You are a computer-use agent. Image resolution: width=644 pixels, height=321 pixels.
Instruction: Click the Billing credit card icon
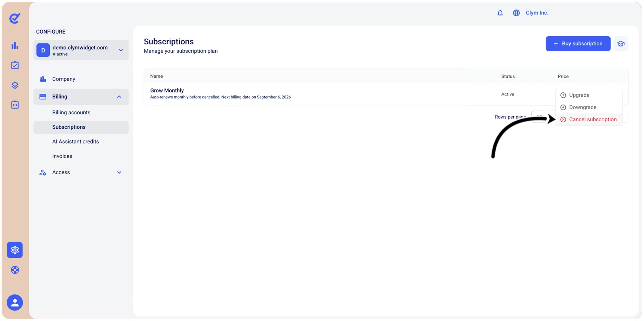[43, 97]
